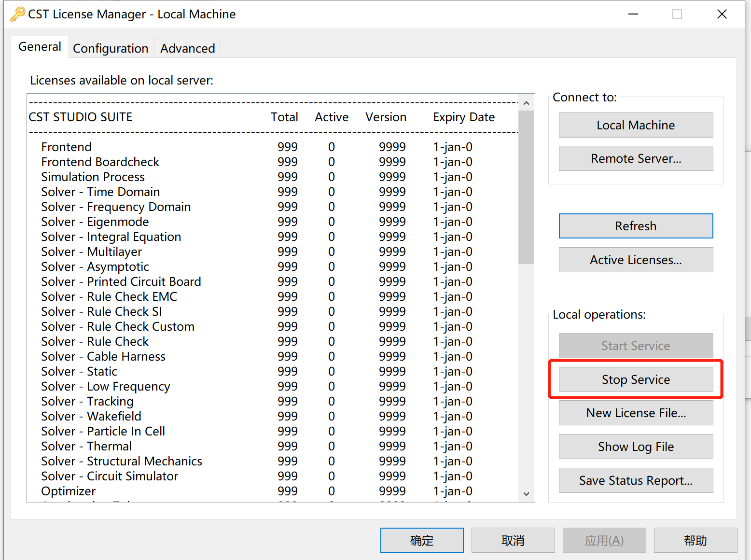Image resolution: width=751 pixels, height=560 pixels.
Task: Select the General tab
Action: (40, 47)
